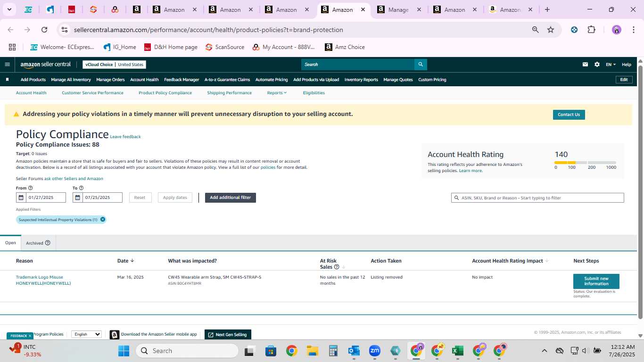Sort by Date column arrow
644x362 pixels.
132,261
